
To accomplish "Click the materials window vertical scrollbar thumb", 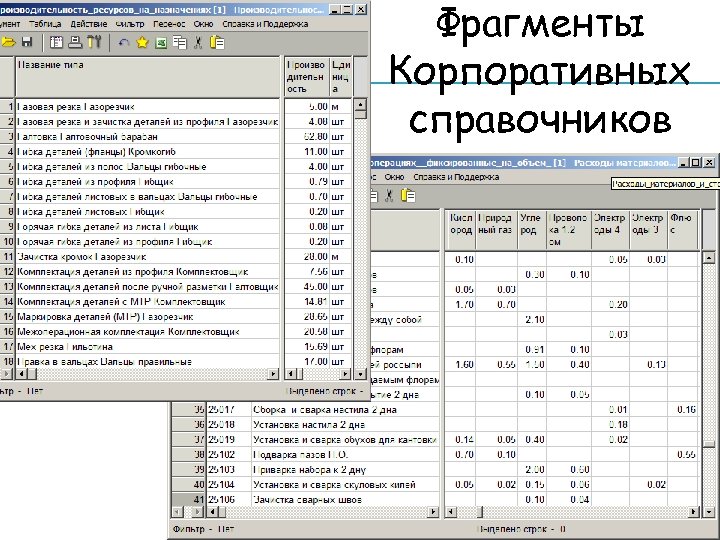I will click(x=709, y=444).
